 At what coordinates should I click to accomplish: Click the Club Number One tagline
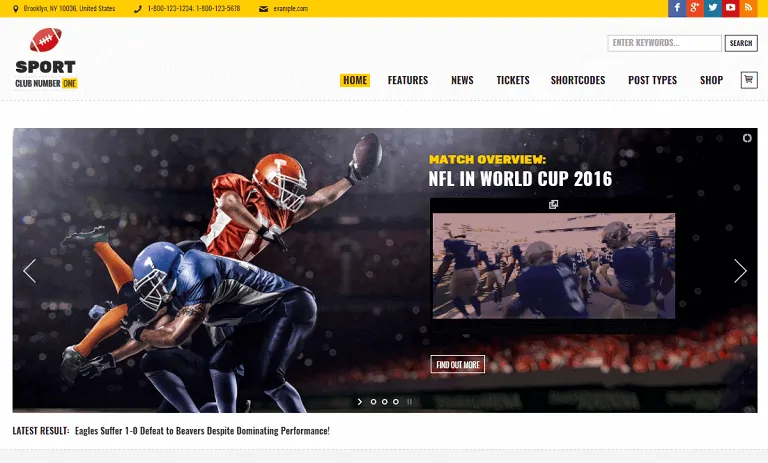pyautogui.click(x=46, y=83)
